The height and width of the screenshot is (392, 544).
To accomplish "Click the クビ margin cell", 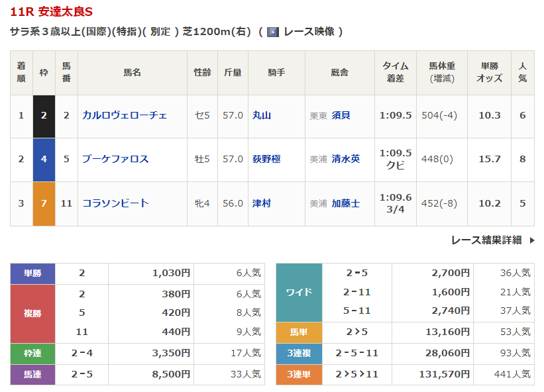I will point(396,166).
